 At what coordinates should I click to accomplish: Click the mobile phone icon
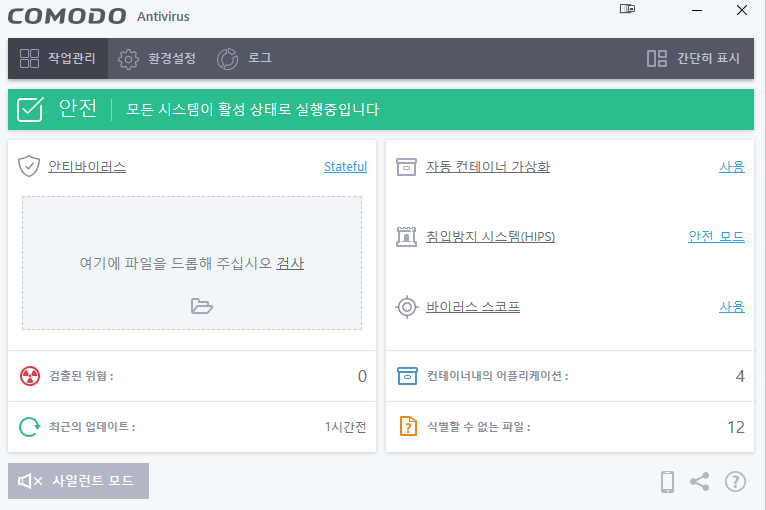[x=667, y=482]
